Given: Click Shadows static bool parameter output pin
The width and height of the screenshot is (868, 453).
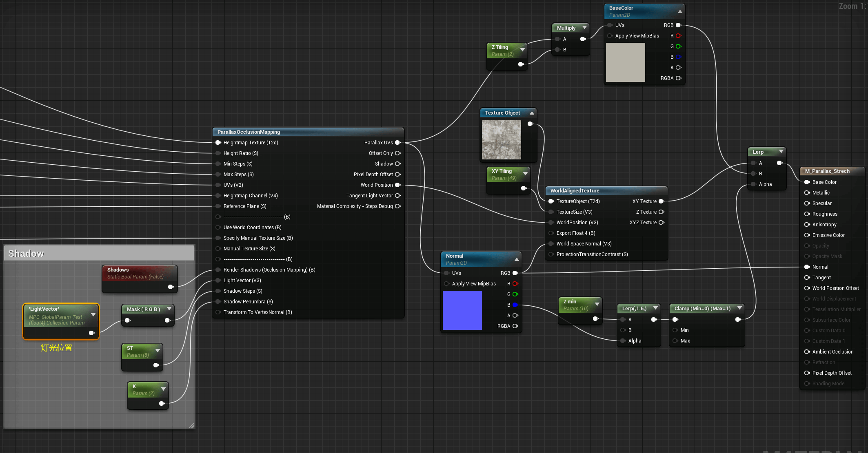Looking at the screenshot, I should click(x=171, y=287).
